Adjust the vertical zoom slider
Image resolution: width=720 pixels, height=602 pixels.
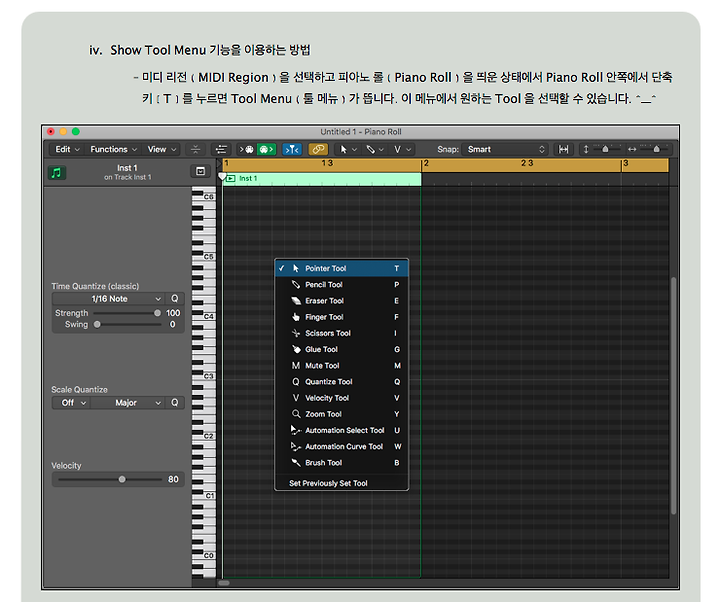605,149
